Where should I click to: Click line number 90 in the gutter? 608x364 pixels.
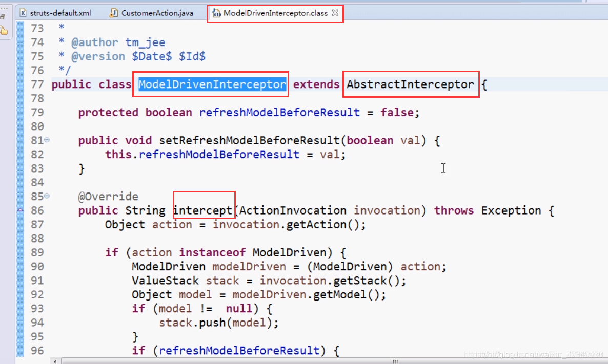point(37,266)
